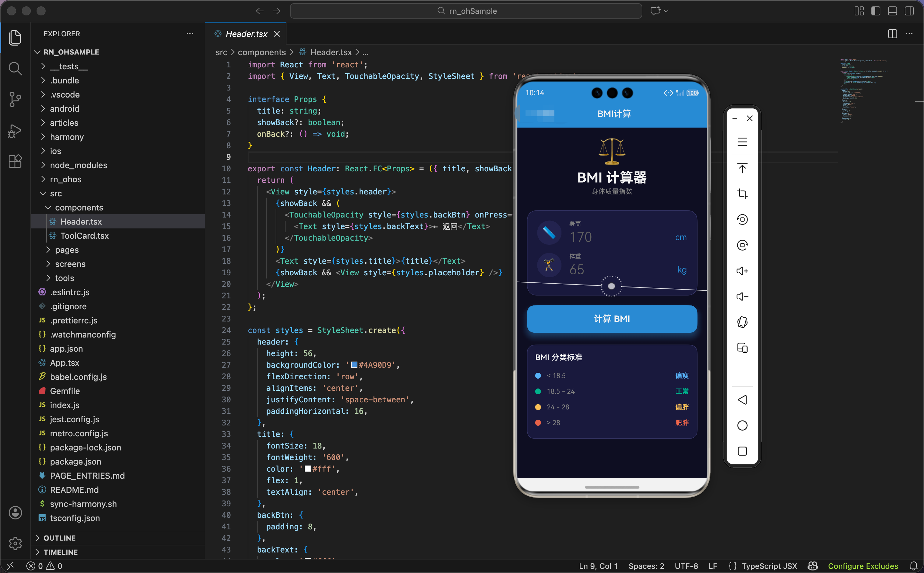The width and height of the screenshot is (924, 573).
Task: Select the Header.tsx editor tab
Action: [246, 34]
